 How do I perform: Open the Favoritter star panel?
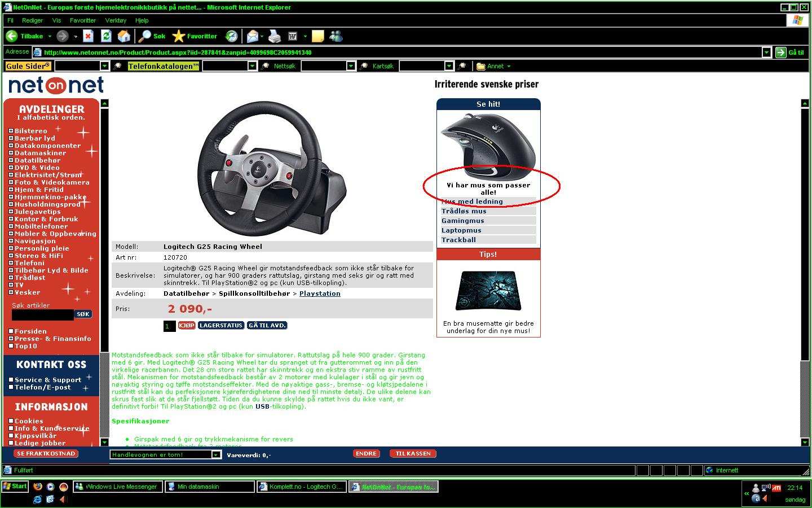[195, 36]
